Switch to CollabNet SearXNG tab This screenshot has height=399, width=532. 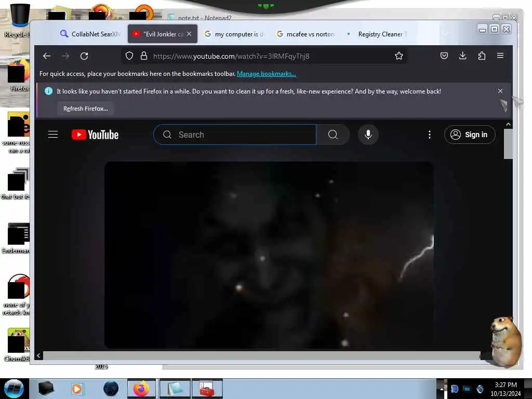(90, 34)
